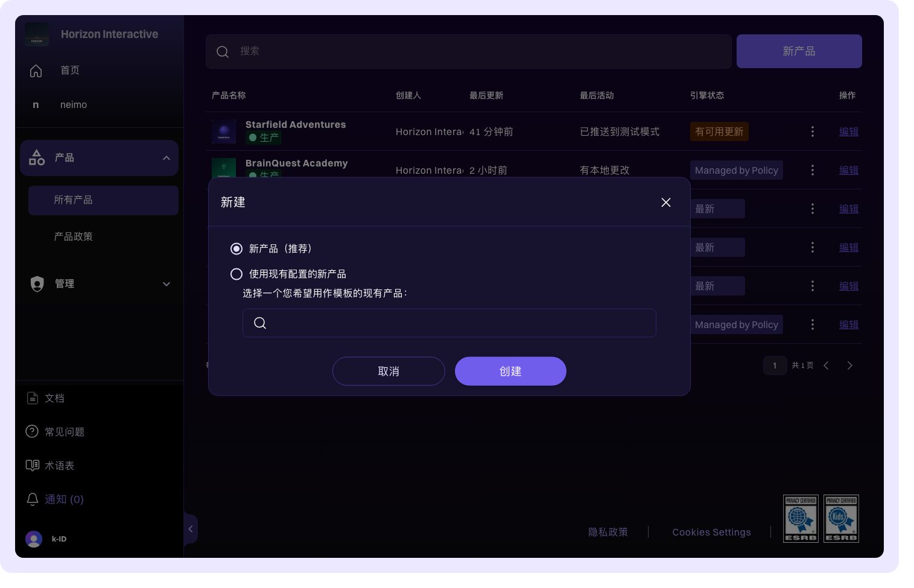
Task: Click the products shapes icon
Action: (37, 157)
